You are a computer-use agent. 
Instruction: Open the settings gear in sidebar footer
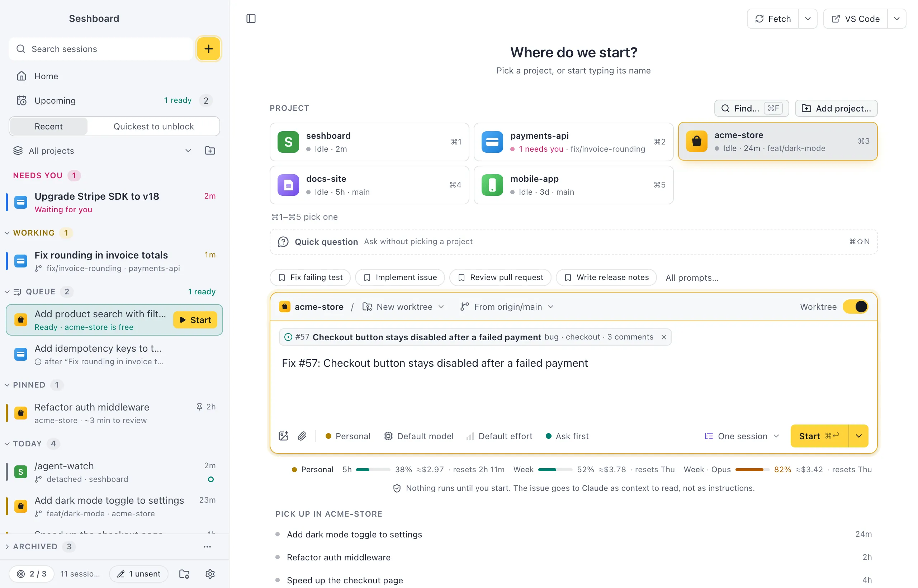point(210,574)
